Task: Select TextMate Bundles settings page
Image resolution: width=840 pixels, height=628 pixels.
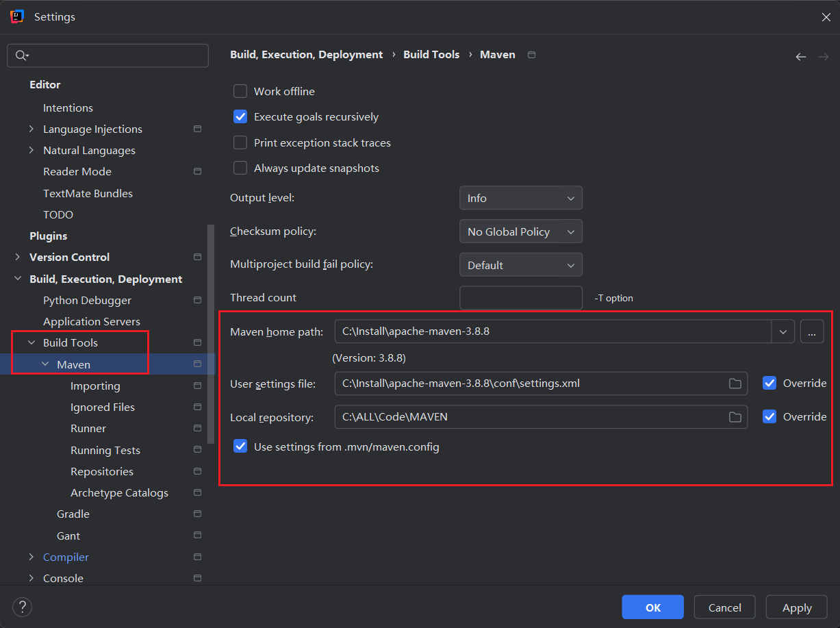Action: pyautogui.click(x=88, y=193)
